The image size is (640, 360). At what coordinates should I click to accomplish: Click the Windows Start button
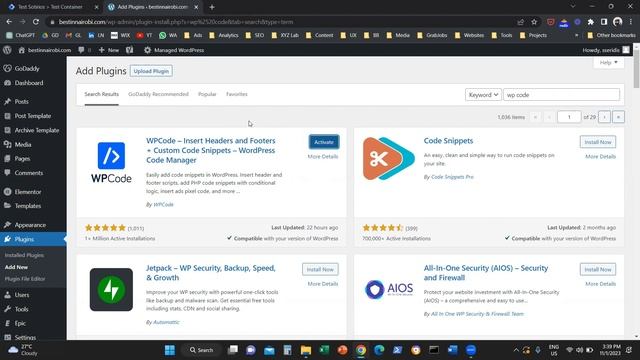(x=170, y=350)
